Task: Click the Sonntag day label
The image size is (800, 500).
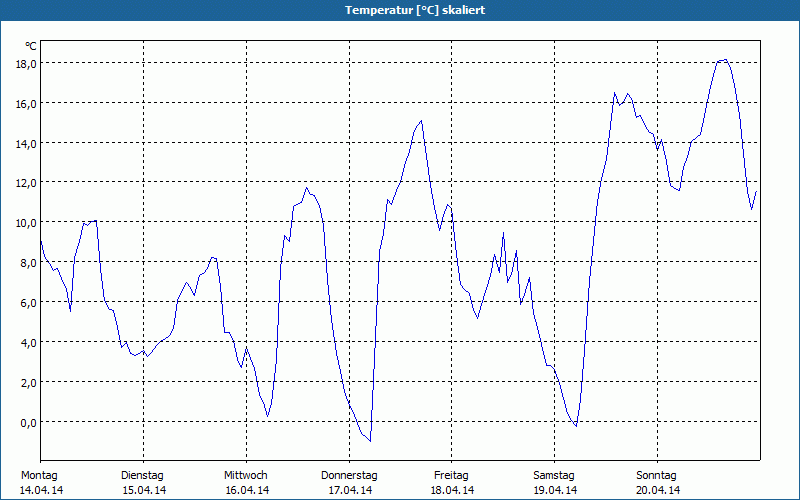Action: [656, 476]
